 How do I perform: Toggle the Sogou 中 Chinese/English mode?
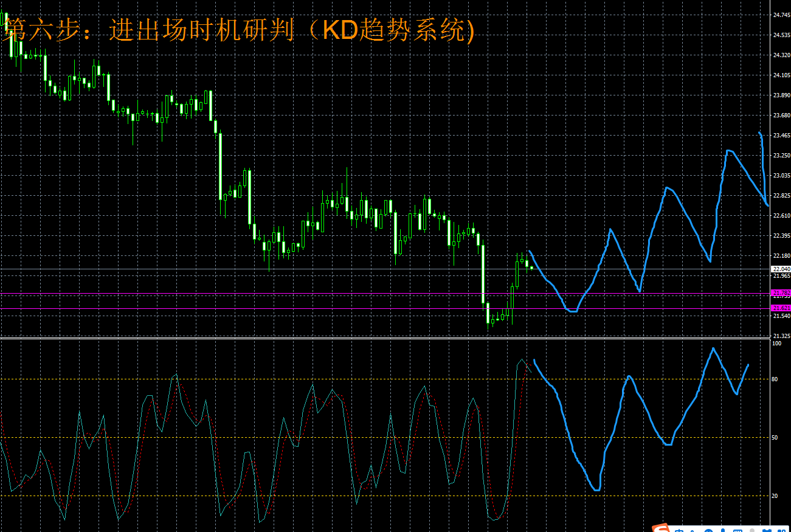(679, 530)
